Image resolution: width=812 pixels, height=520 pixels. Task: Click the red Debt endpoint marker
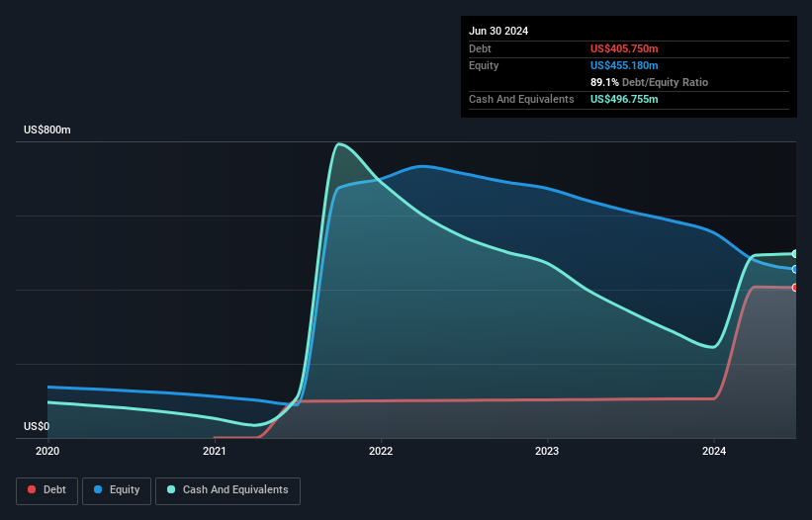tap(795, 288)
